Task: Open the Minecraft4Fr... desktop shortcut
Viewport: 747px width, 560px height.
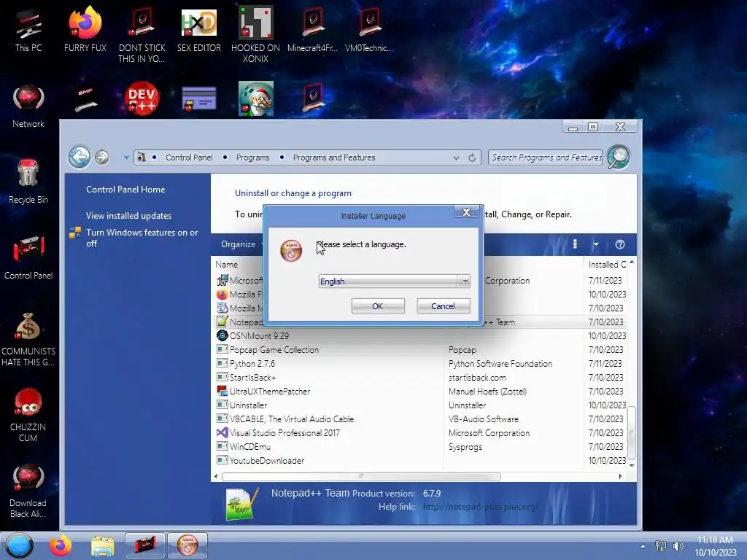Action: pyautogui.click(x=312, y=30)
